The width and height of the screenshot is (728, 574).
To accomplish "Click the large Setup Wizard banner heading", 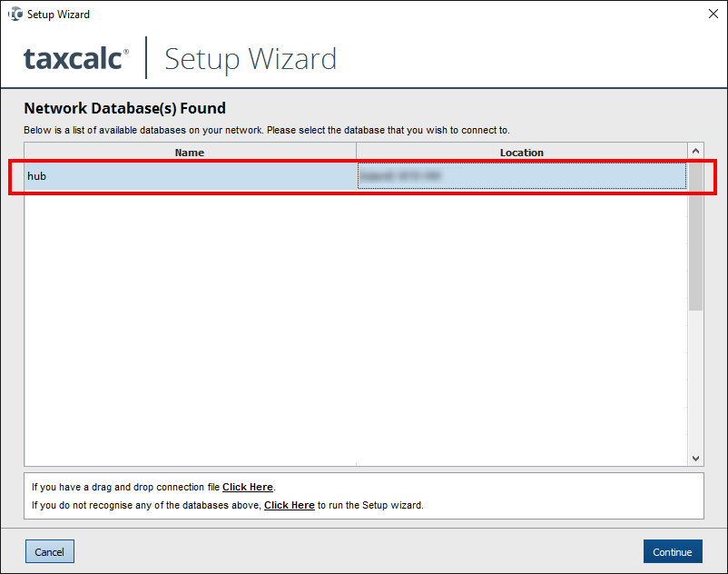I will point(251,59).
